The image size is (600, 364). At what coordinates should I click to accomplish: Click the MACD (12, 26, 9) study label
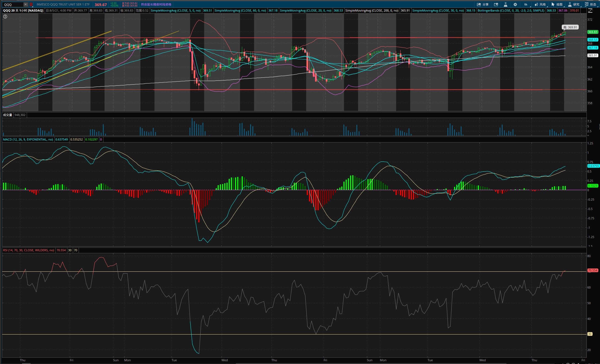pos(28,139)
